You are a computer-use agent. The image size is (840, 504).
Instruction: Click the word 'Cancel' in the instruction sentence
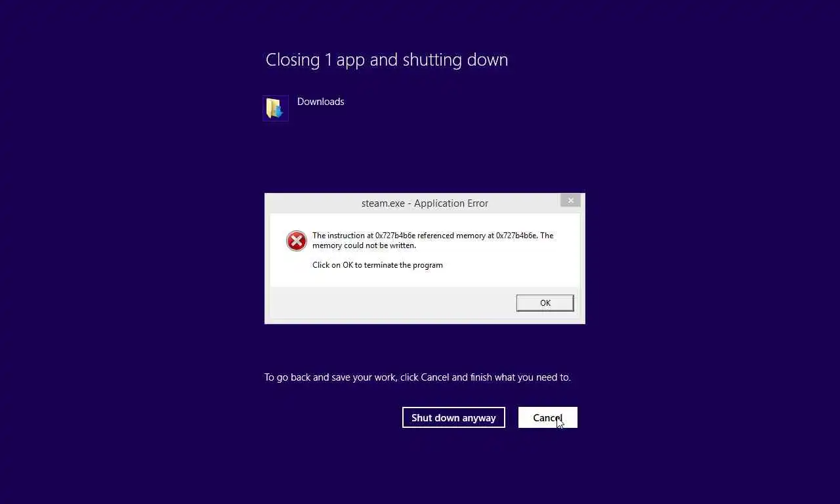(435, 377)
